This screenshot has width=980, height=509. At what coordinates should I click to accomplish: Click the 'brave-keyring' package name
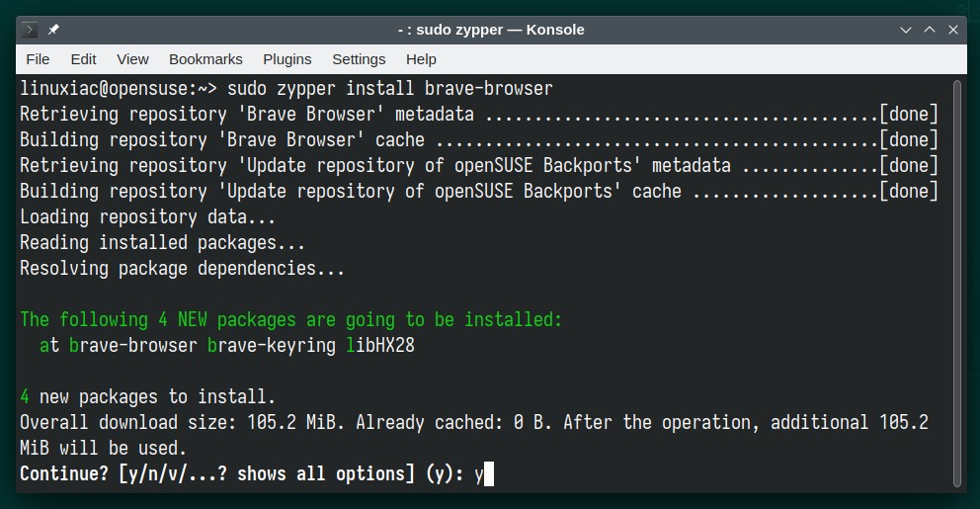[x=272, y=345]
